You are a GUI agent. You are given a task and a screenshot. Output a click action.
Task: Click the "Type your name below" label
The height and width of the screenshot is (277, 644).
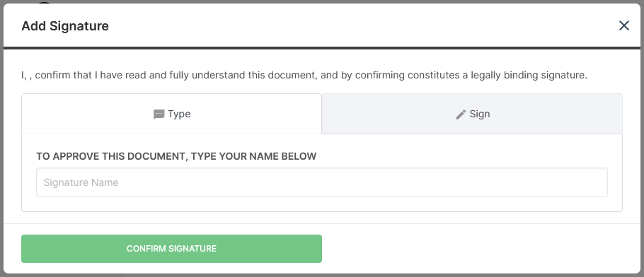coord(176,156)
